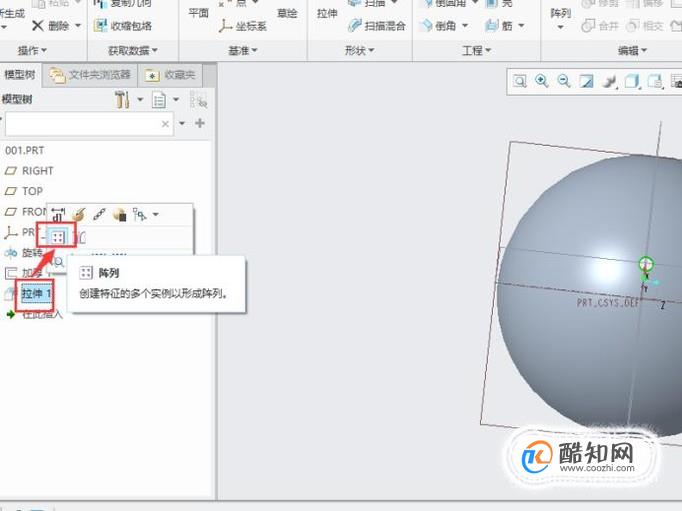Switch to the 模型树 tab

[20, 74]
